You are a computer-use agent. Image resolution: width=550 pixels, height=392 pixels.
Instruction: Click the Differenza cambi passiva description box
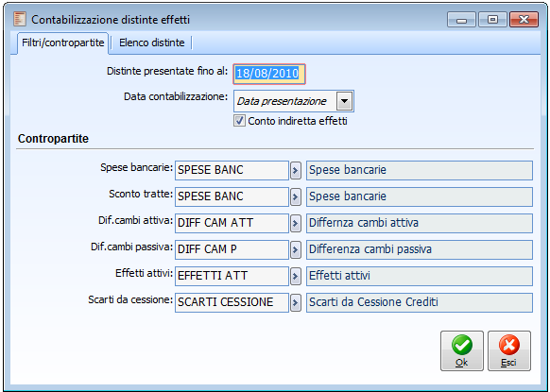[x=420, y=249]
